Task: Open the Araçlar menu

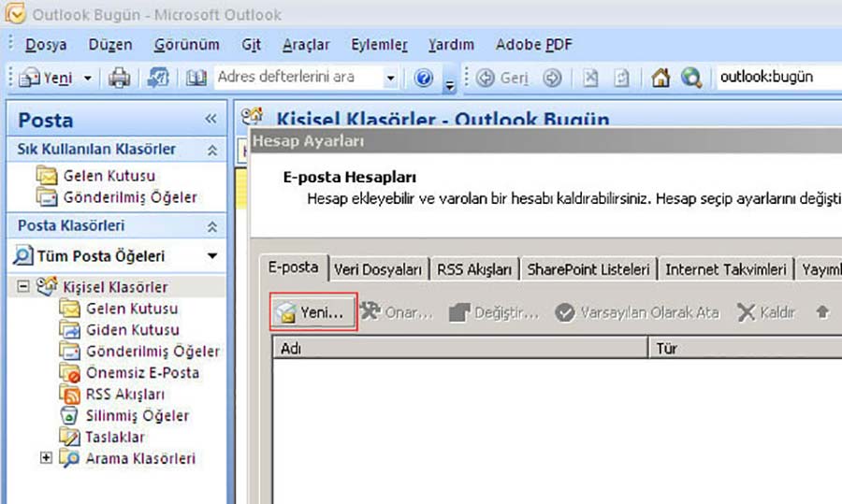Action: point(306,45)
